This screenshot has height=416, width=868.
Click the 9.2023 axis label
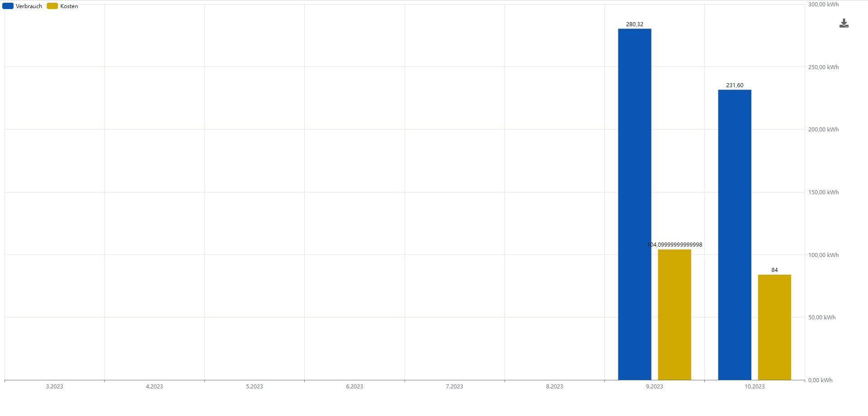[655, 387]
